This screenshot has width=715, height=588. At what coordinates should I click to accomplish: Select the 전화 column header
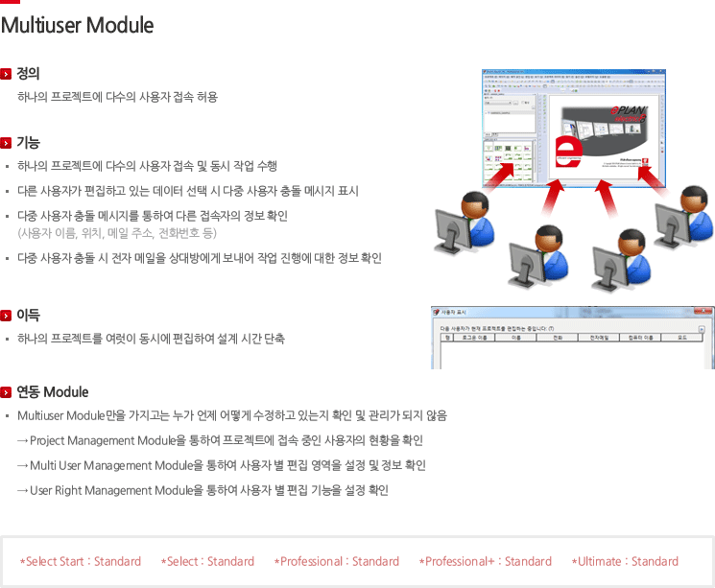point(558,338)
